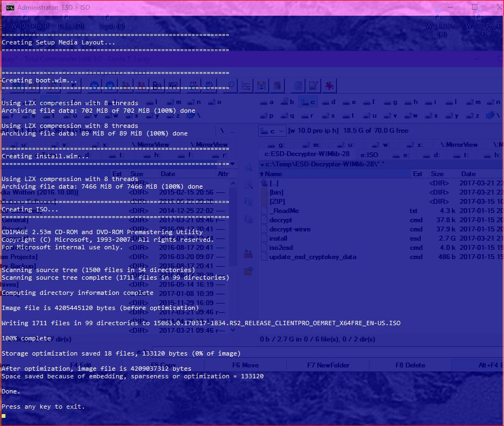Click the FTP connect toolbar icon
504x426 pixels.
tap(193, 85)
